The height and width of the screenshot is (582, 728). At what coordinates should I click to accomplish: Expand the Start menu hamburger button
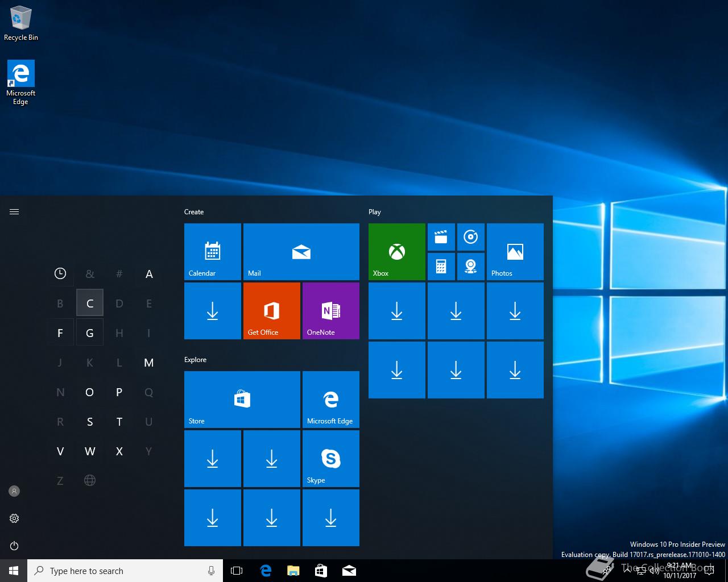pyautogui.click(x=14, y=211)
